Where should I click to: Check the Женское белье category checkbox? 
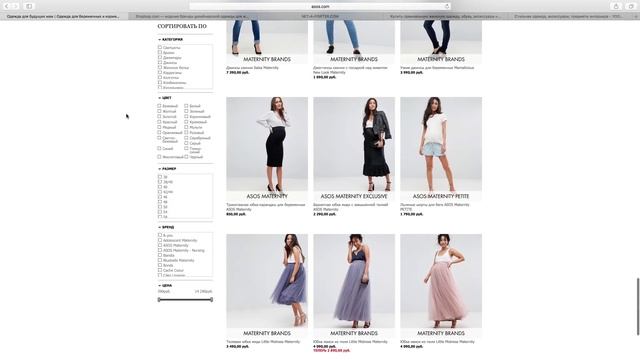(160, 67)
